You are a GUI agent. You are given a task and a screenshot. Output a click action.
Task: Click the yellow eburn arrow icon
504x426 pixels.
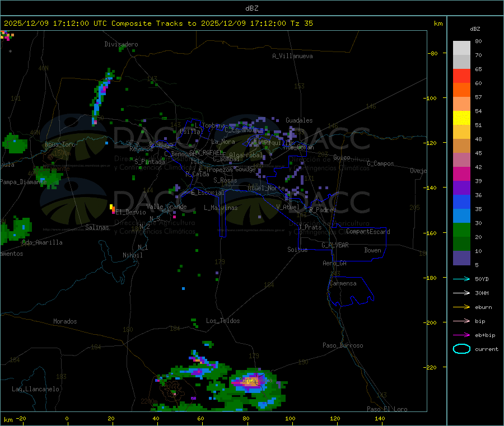pyautogui.click(x=461, y=307)
